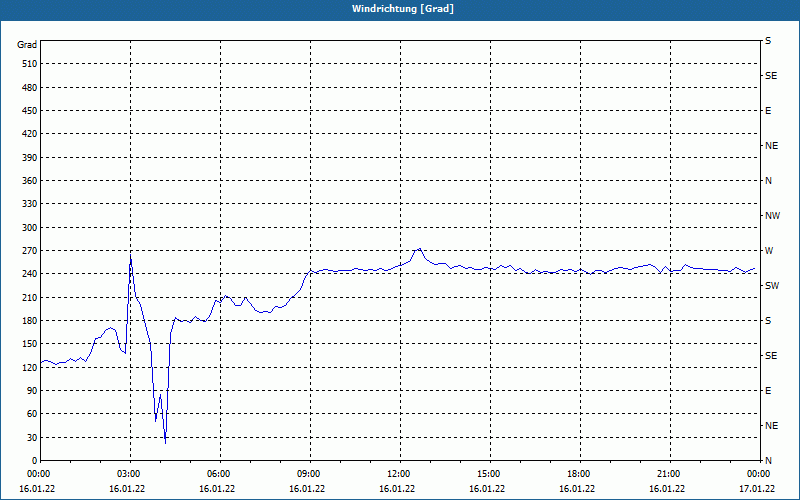The width and height of the screenshot is (800, 500).
Task: Click the blue line's small bump just after 12:00
Action: (x=419, y=249)
